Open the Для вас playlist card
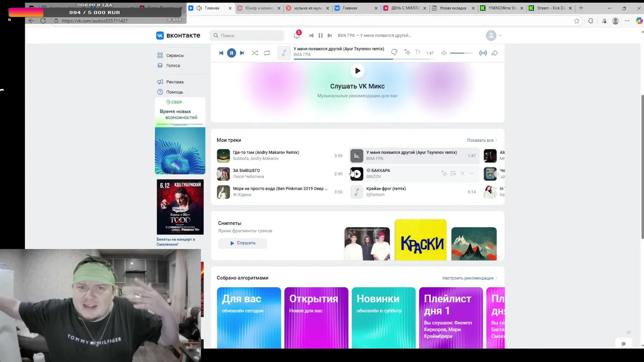This screenshot has width=644, height=362. 249,318
